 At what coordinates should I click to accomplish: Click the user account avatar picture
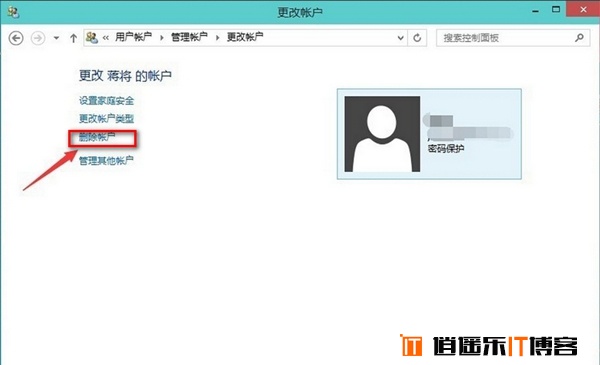pyautogui.click(x=382, y=134)
